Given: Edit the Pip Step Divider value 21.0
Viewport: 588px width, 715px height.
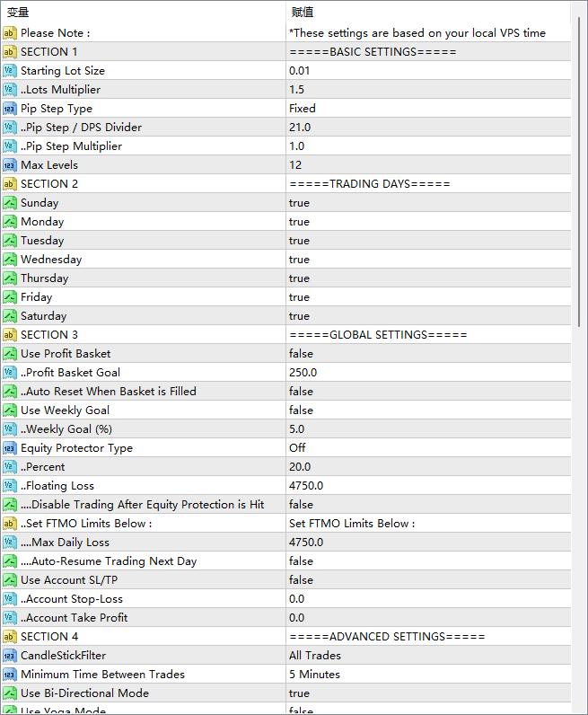Looking at the screenshot, I should point(428,128).
